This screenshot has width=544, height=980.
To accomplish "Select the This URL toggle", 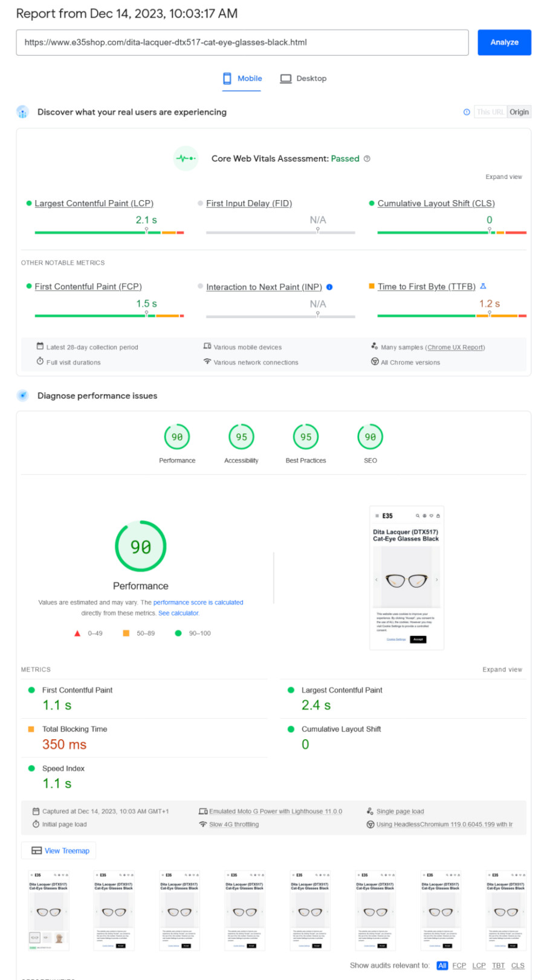I will point(490,112).
